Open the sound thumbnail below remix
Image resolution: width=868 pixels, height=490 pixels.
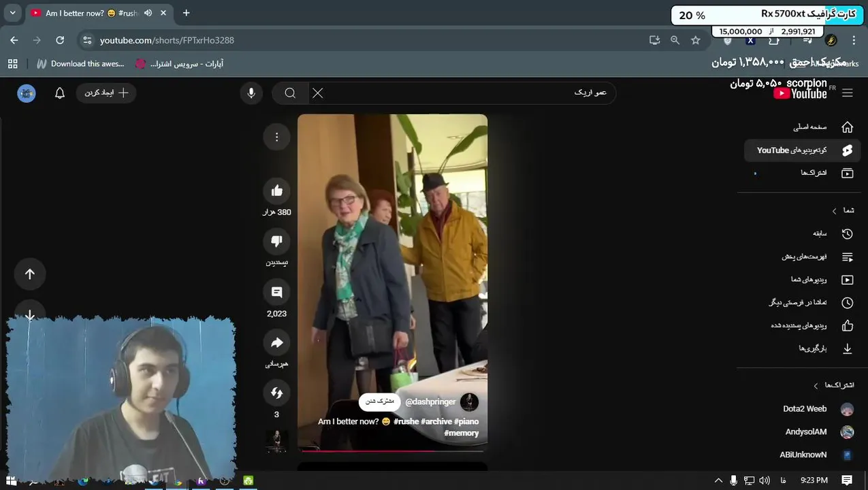[x=276, y=440]
